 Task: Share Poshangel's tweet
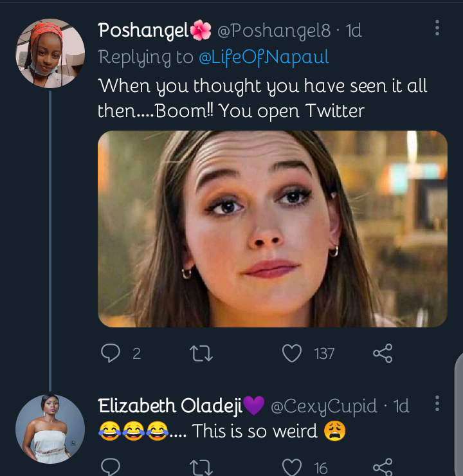[x=383, y=353]
